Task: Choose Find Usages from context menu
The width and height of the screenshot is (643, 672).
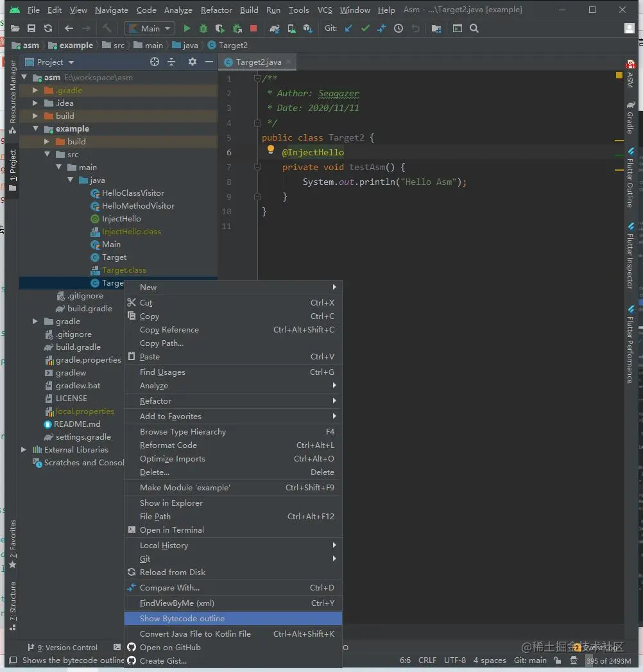Action: (233, 372)
